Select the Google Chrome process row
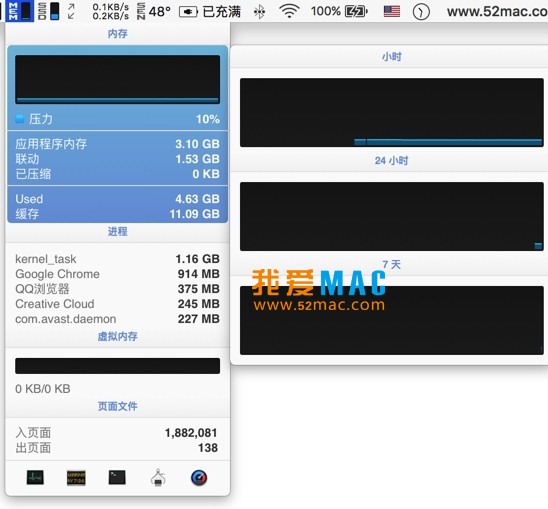The height and width of the screenshot is (509, 548). [117, 274]
